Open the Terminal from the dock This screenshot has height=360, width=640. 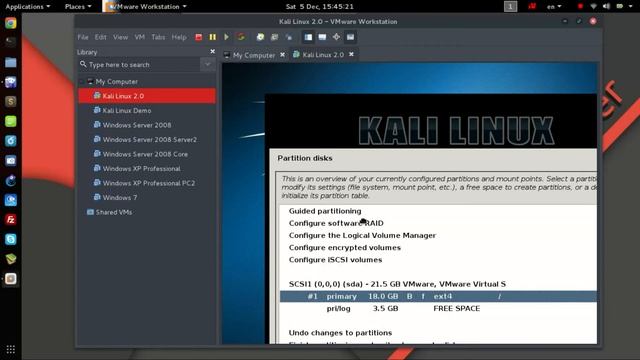tap(11, 42)
